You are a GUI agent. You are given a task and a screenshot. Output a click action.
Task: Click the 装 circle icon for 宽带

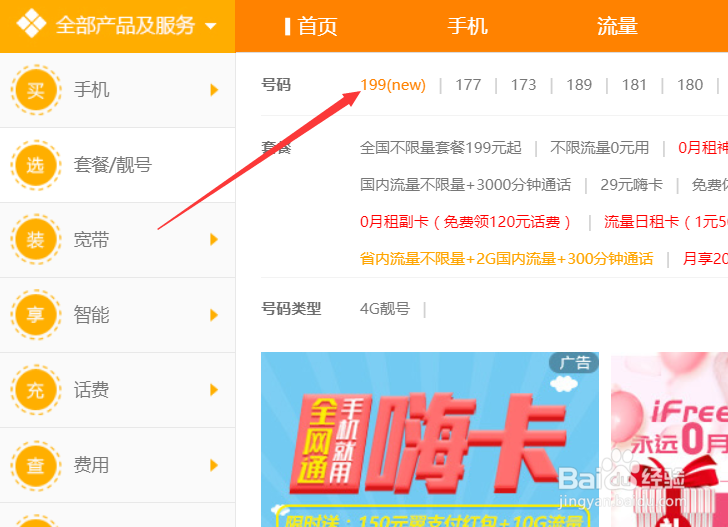point(36,240)
